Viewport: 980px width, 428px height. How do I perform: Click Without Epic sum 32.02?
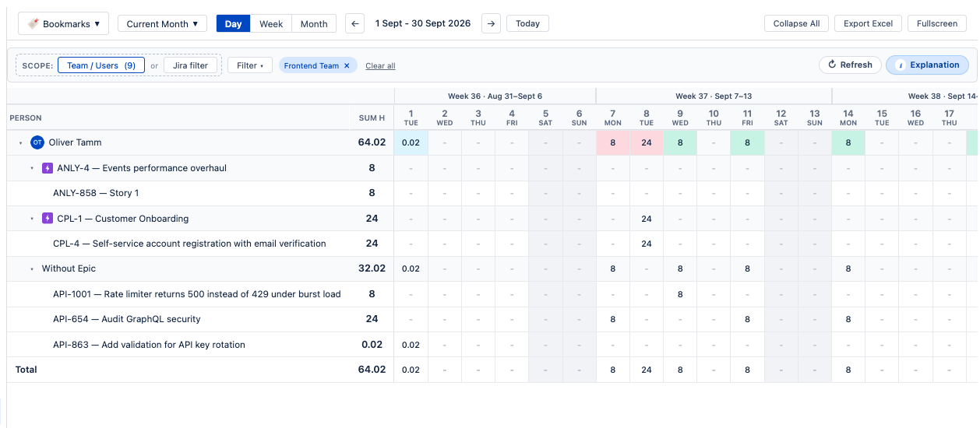(x=372, y=268)
